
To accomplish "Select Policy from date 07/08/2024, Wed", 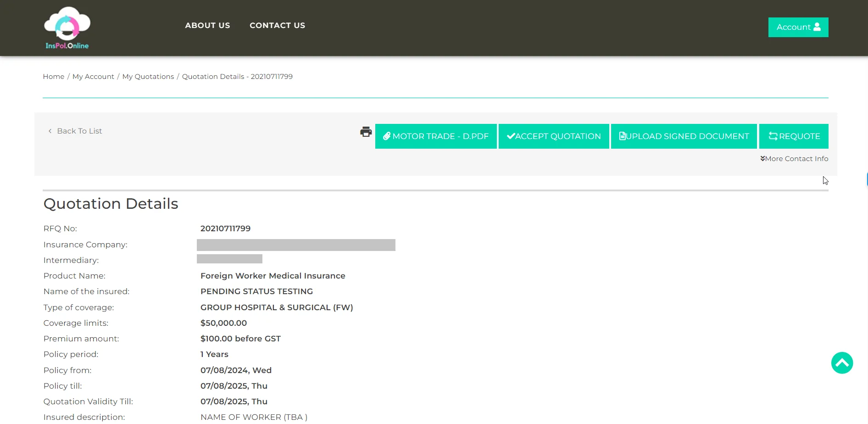I will (x=236, y=370).
